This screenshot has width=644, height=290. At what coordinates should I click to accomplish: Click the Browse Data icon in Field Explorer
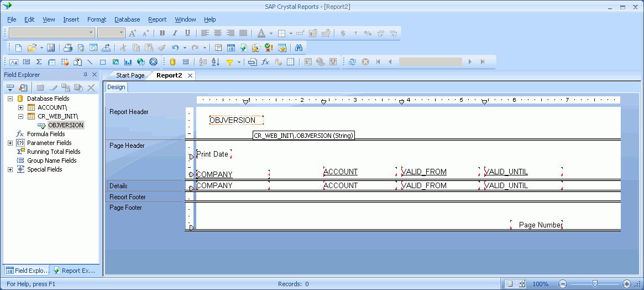[23, 87]
